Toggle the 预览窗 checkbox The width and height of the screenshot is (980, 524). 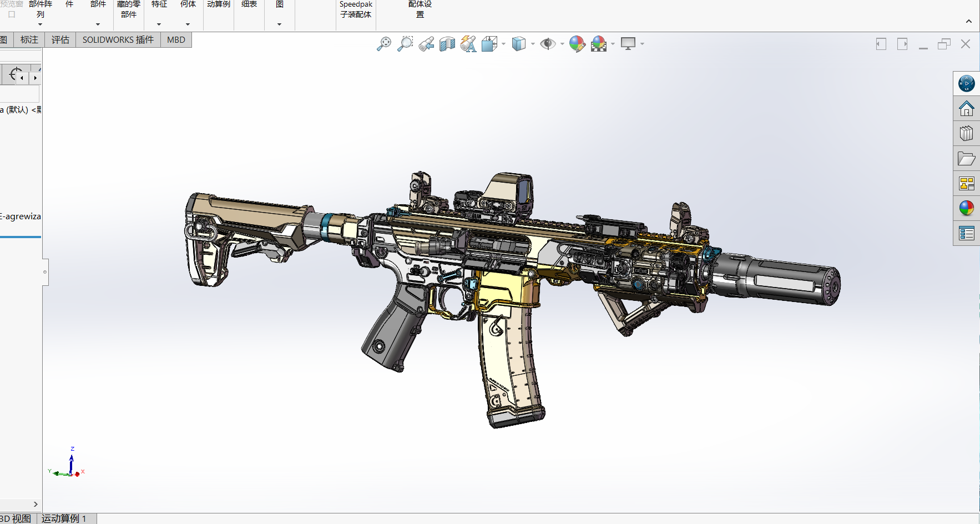[12, 14]
